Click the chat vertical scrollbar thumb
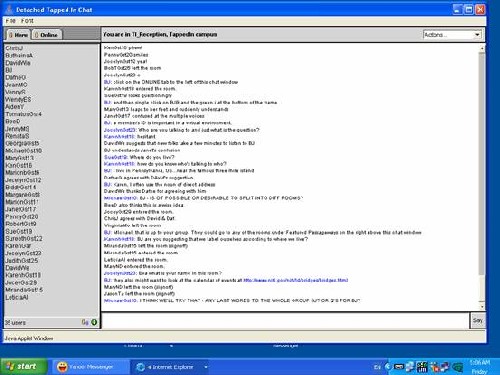The height and width of the screenshot is (375, 500). click(482, 163)
